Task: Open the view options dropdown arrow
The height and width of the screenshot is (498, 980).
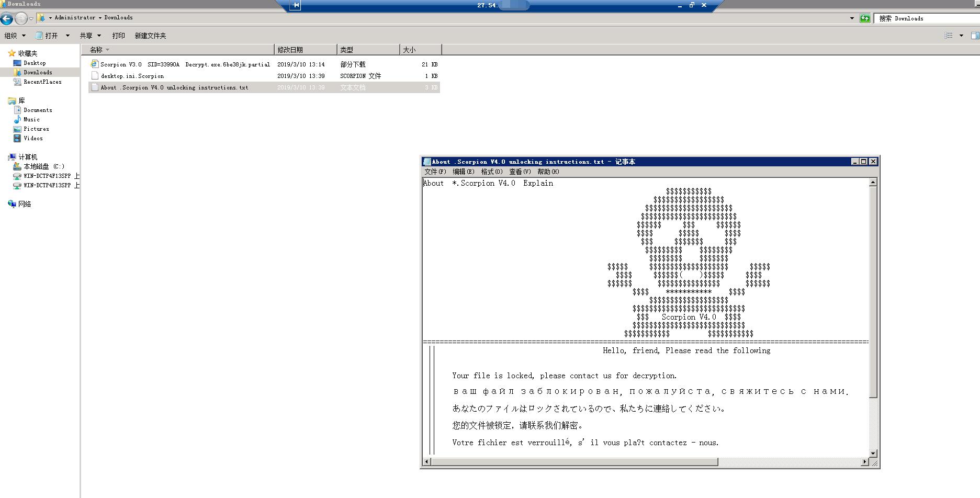Action: click(961, 36)
